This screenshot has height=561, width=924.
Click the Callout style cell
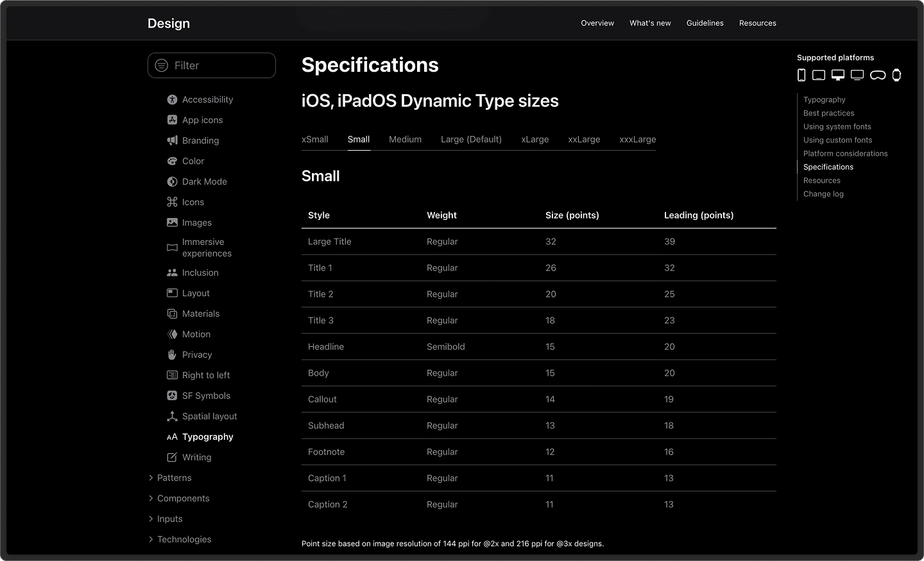click(322, 399)
